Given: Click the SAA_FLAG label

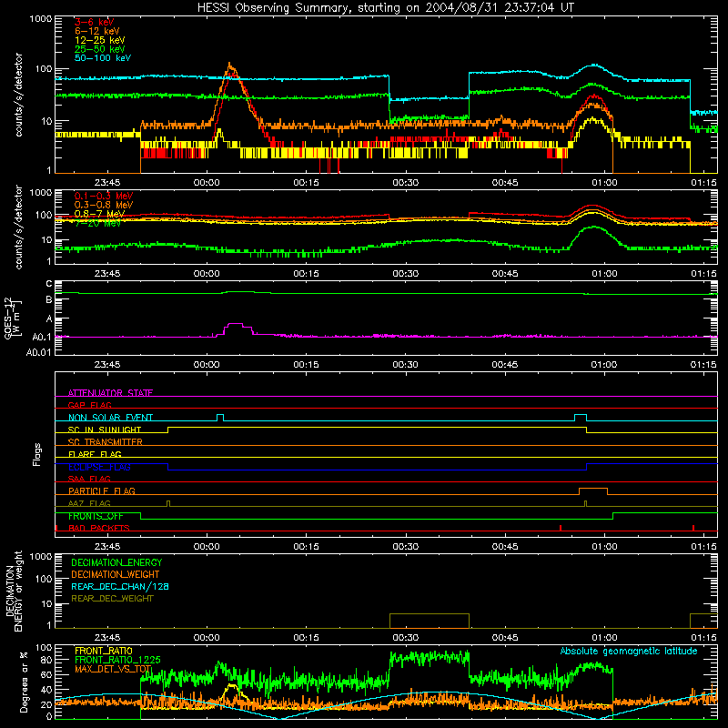Looking at the screenshot, I should click(89, 479).
